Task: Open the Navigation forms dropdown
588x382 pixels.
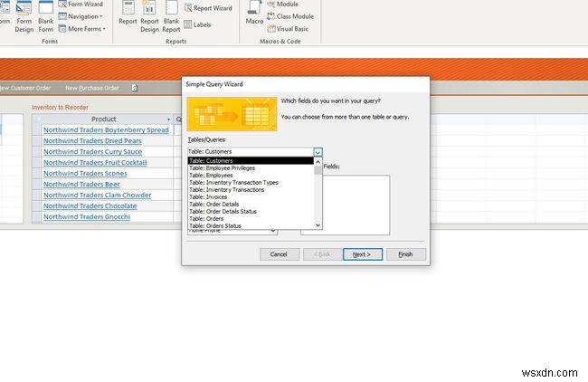Action: click(81, 16)
